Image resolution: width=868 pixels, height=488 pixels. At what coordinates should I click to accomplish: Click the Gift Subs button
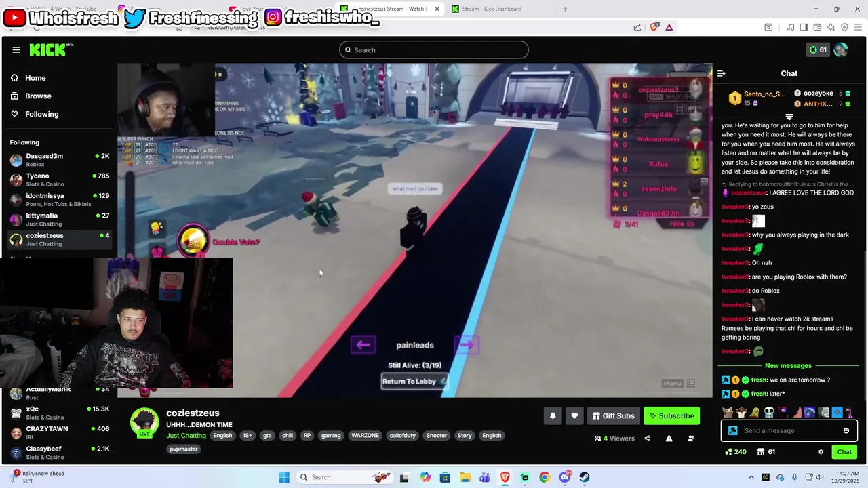[613, 415]
